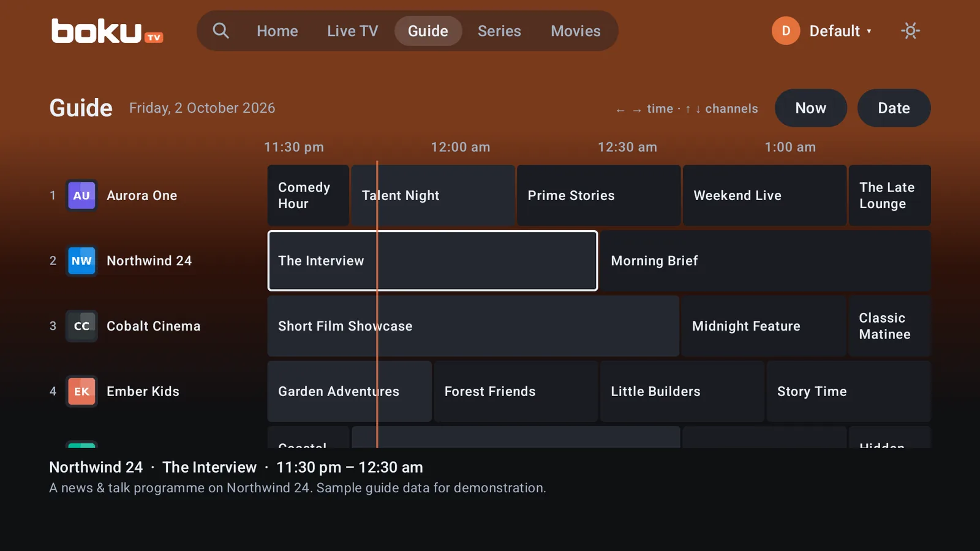Choose Short Film Showcase on Cobalt Cinema
Screen dimensions: 980x551
point(473,326)
